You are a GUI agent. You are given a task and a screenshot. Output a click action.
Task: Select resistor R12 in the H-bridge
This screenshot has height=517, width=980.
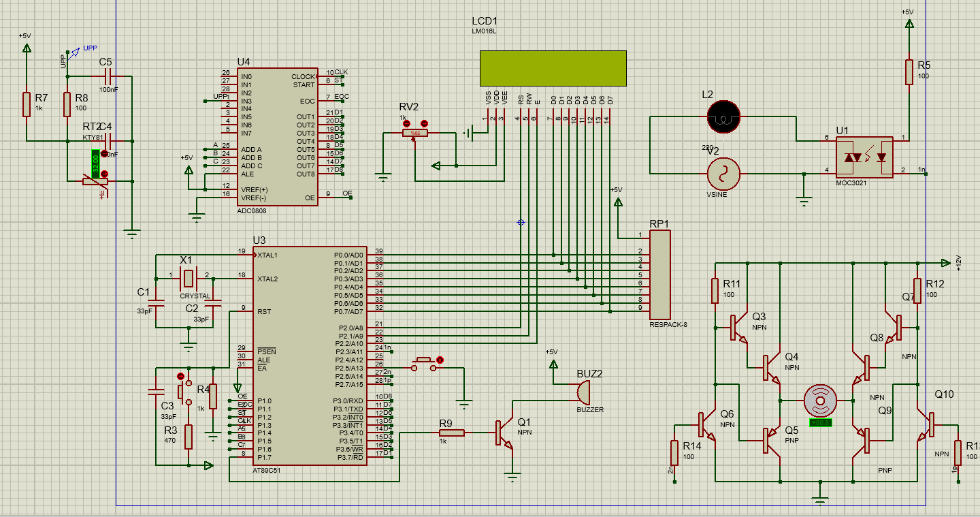point(917,290)
